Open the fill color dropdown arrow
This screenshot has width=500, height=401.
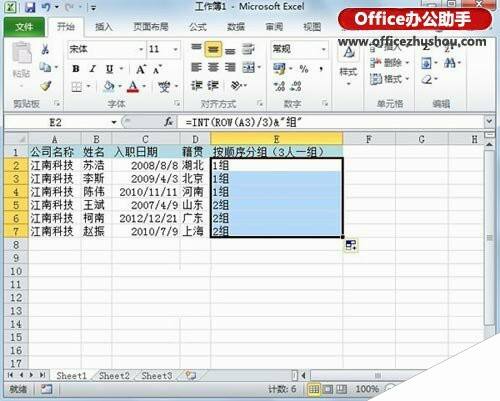pos(120,87)
